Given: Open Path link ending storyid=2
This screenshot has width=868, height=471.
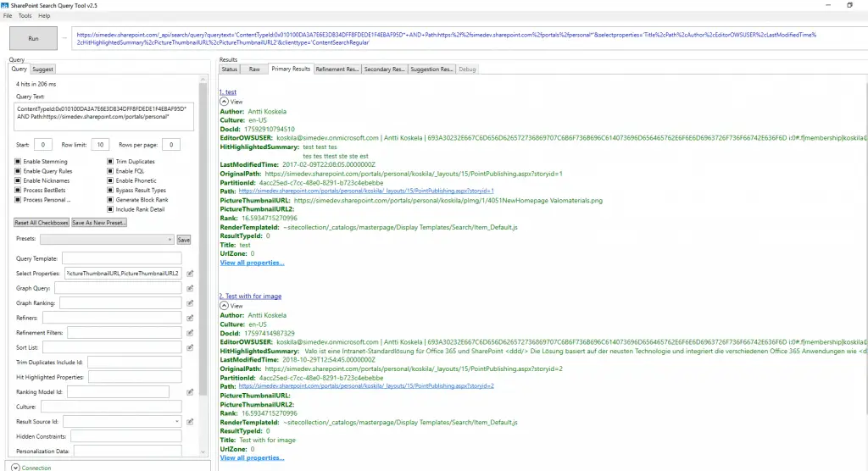Looking at the screenshot, I should tap(366, 386).
